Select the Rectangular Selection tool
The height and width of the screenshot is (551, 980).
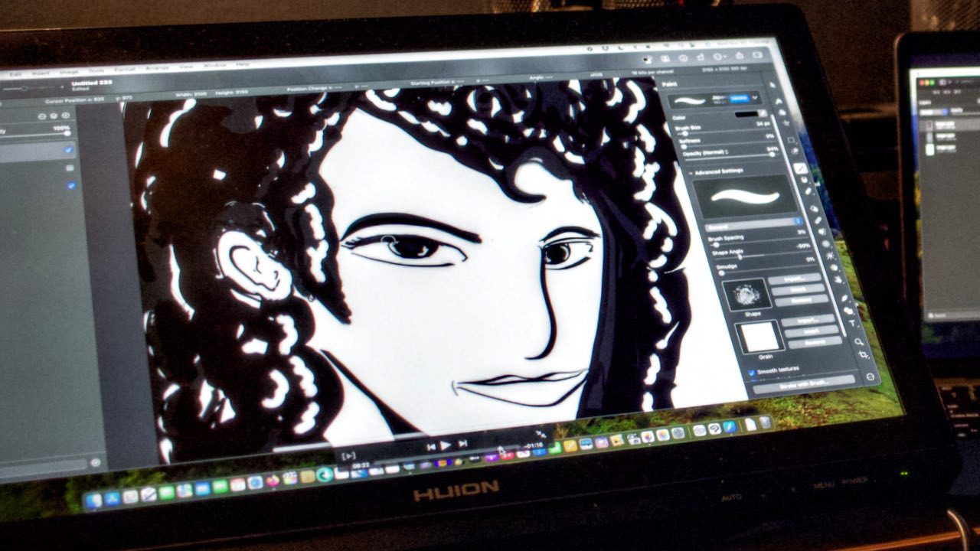click(x=792, y=142)
